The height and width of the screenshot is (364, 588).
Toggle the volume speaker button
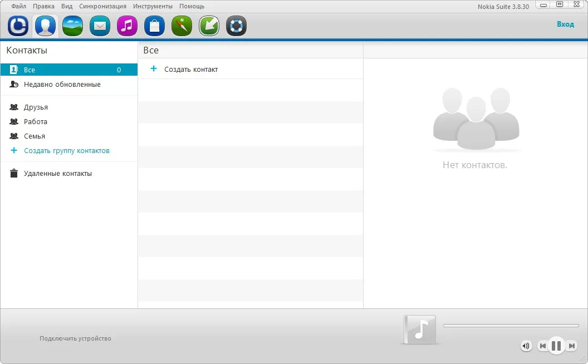[x=526, y=346]
